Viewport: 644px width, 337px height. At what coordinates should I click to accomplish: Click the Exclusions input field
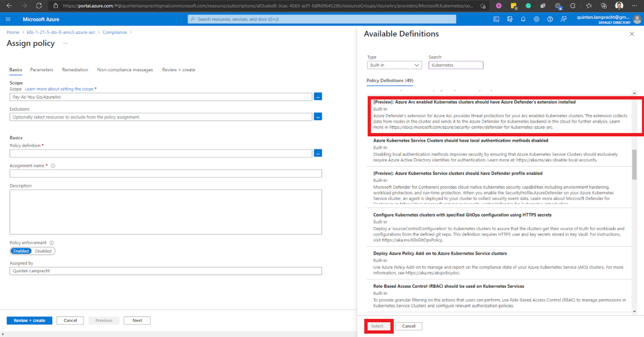pos(161,117)
